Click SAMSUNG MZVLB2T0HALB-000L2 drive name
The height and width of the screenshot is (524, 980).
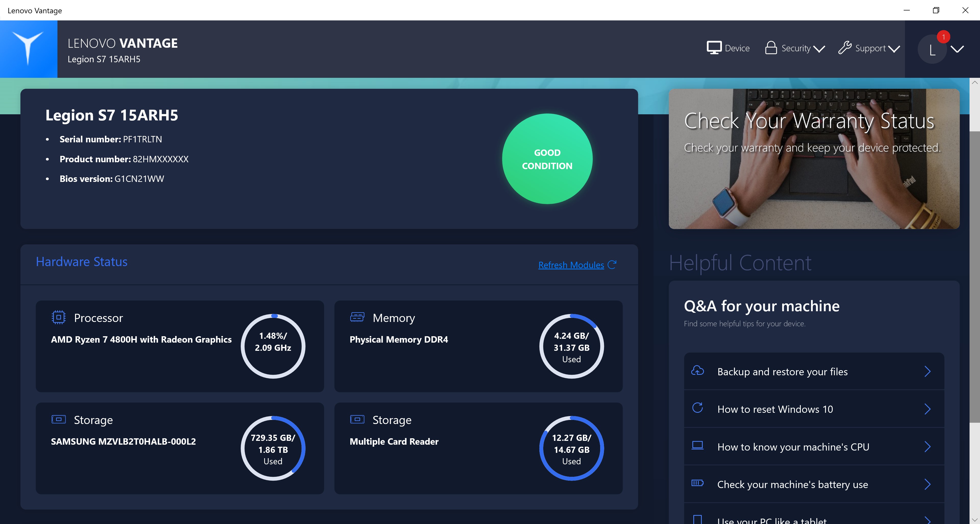(x=123, y=442)
